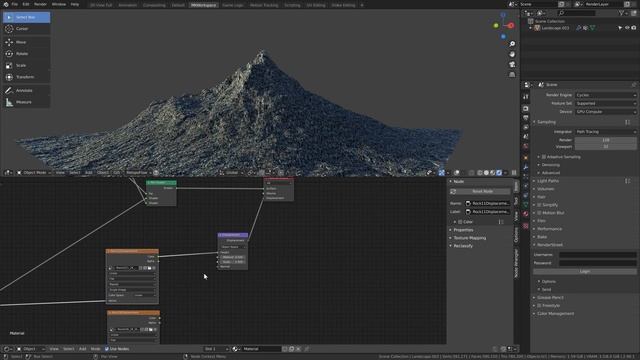The image size is (640, 360).
Task: Select the Annotate tool
Action: point(27,90)
